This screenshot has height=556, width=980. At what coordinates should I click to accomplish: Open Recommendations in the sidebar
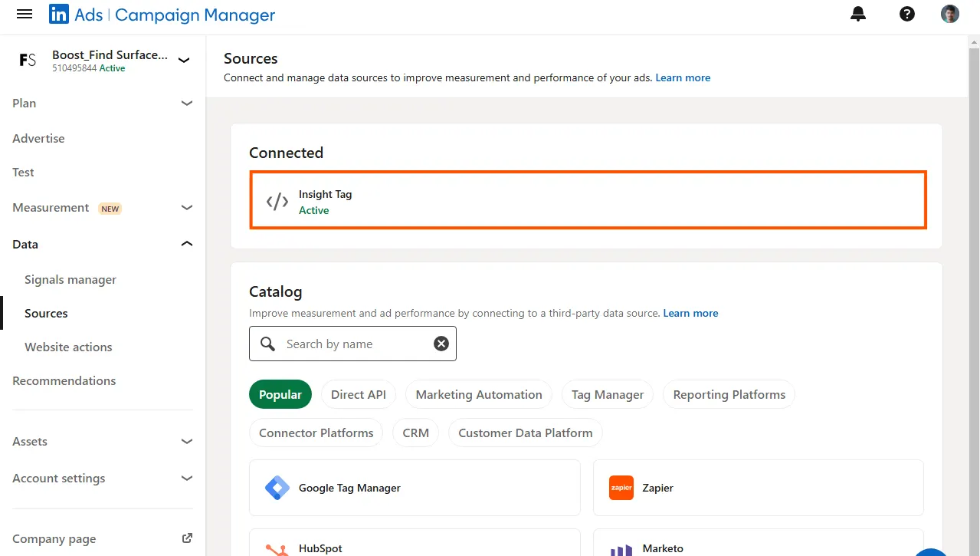click(64, 380)
